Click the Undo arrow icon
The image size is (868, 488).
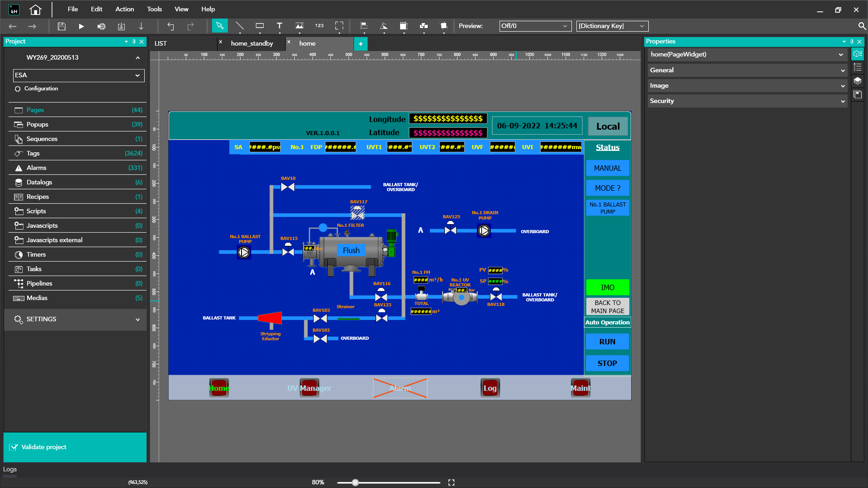pos(170,26)
